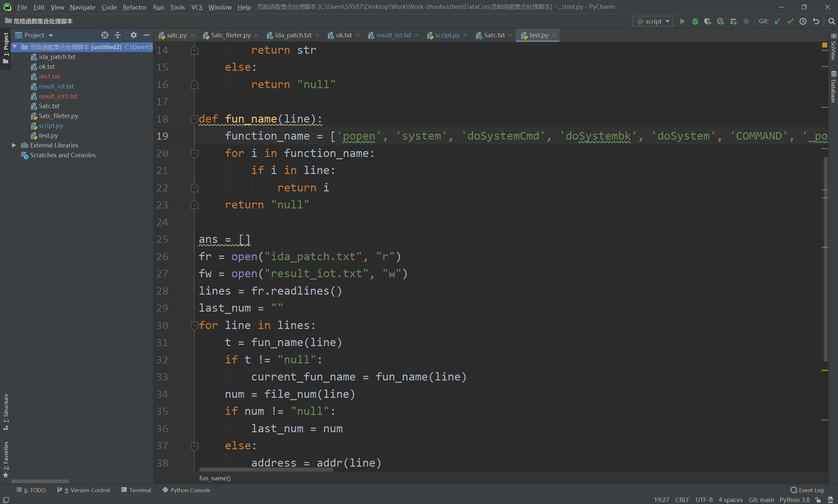838x504 pixels.
Task: Fold the def fun_name block
Action: [194, 119]
